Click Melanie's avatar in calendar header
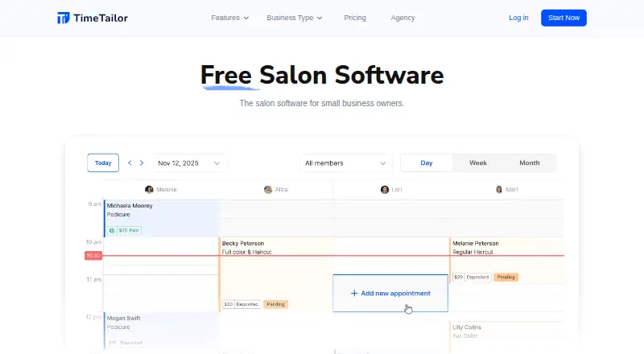Viewport: 644px width, 354px height. pyautogui.click(x=149, y=189)
